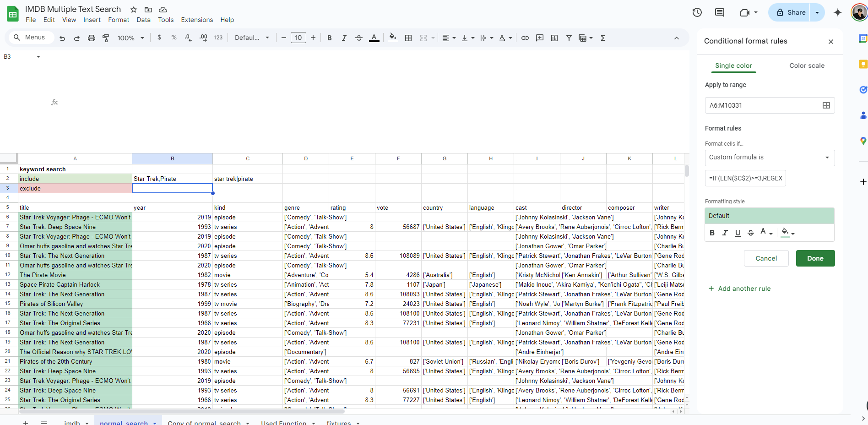Viewport: 868px width, 425px height.
Task: Open text wrapping dropdown
Action: pyautogui.click(x=487, y=38)
